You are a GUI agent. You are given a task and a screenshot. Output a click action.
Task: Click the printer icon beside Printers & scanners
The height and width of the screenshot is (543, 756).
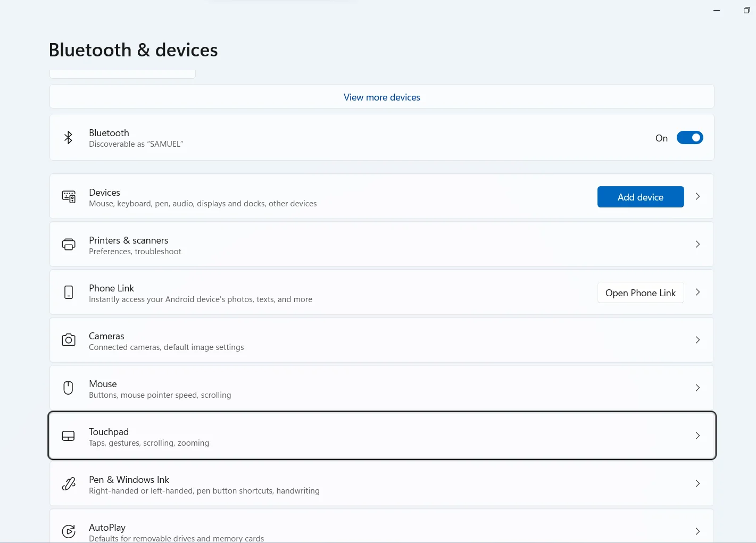pos(69,245)
